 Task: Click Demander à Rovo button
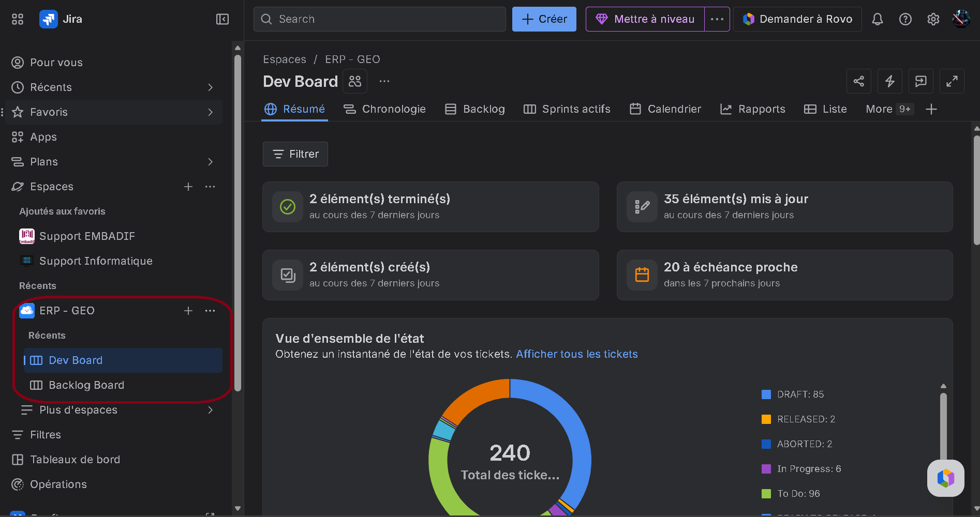797,19
